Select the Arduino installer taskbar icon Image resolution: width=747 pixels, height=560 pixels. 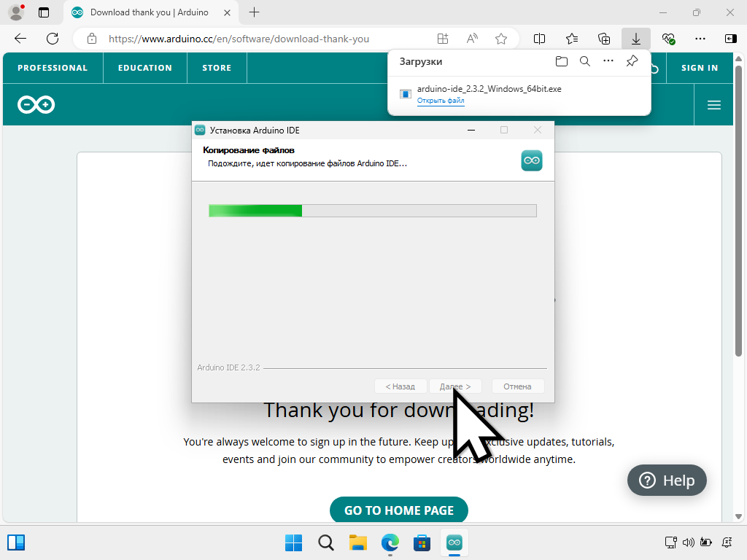point(454,542)
